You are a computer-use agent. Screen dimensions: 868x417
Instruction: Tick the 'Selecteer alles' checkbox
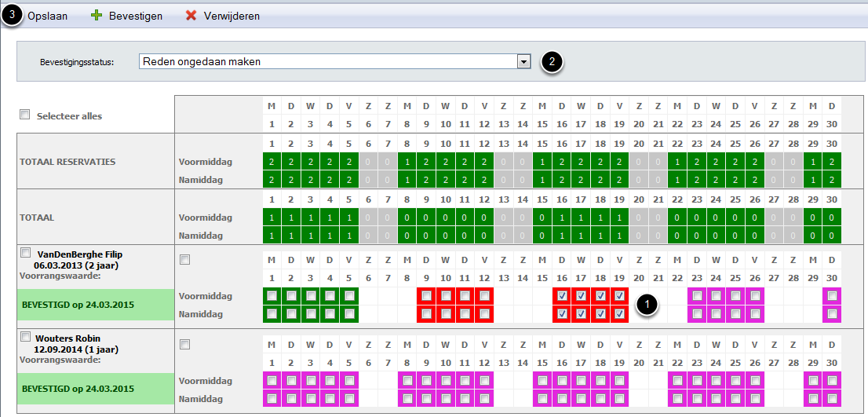pos(25,115)
